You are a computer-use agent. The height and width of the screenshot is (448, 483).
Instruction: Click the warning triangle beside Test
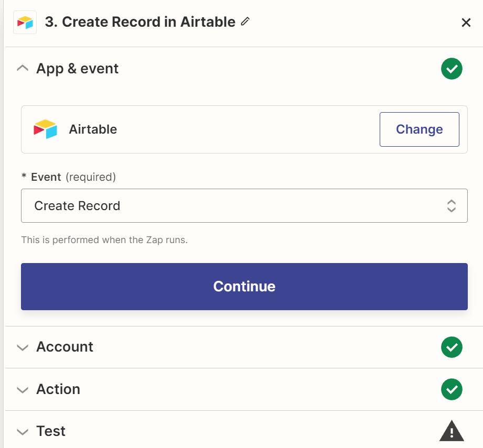click(x=452, y=431)
